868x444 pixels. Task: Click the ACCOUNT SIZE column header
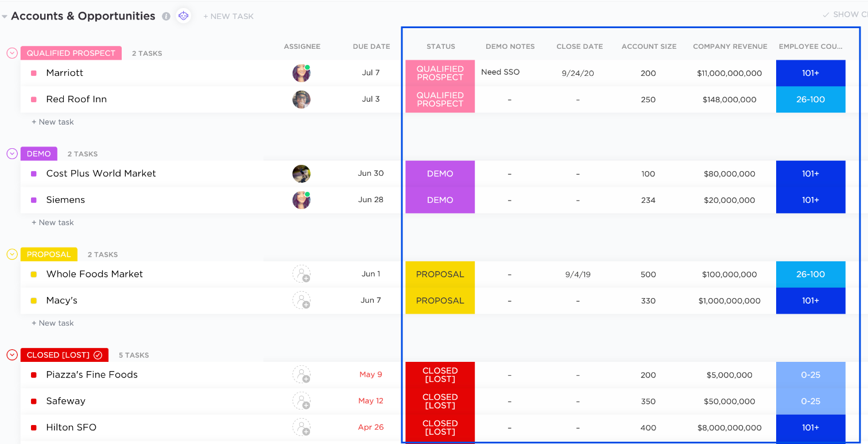pos(649,47)
